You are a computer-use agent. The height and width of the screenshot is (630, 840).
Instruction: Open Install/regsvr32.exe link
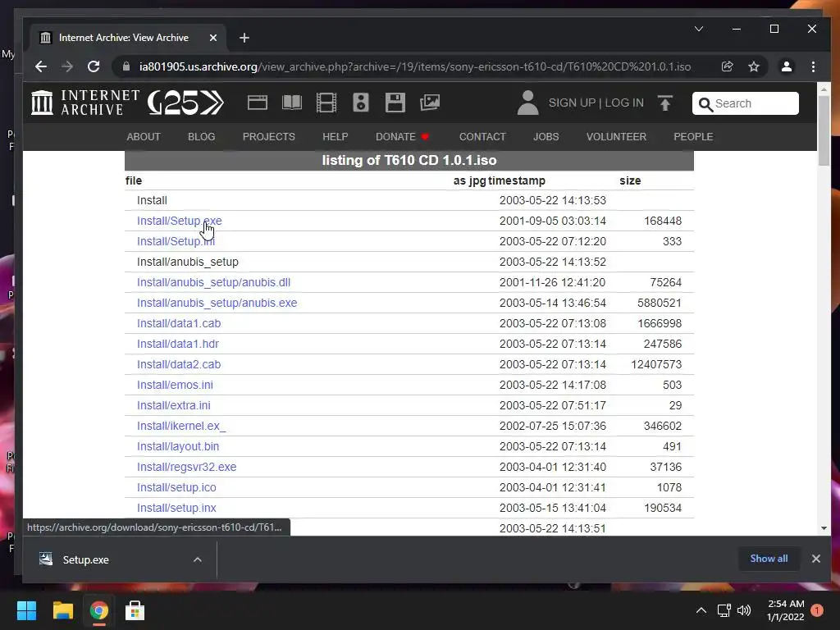pyautogui.click(x=186, y=467)
